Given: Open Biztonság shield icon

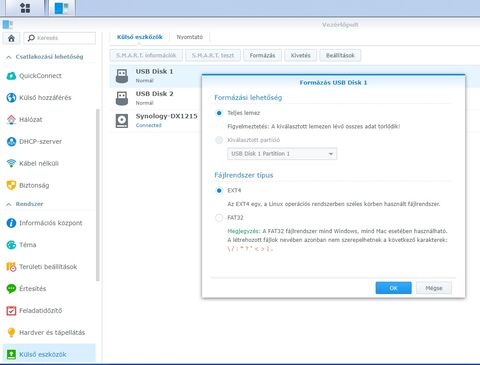Looking at the screenshot, I should pyautogui.click(x=11, y=185).
